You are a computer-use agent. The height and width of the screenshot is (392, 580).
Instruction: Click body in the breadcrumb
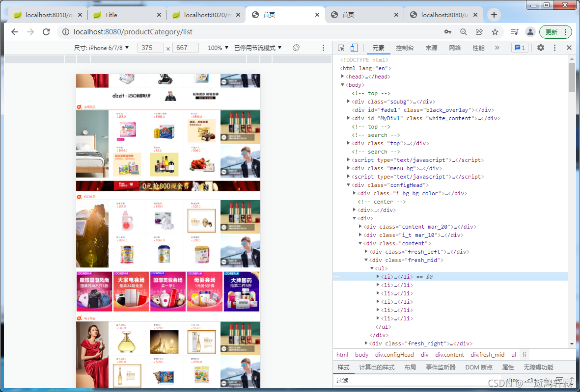pos(362,355)
